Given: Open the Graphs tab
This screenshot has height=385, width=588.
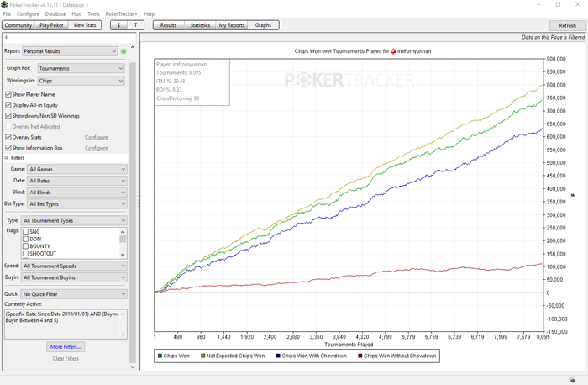Looking at the screenshot, I should pos(263,25).
